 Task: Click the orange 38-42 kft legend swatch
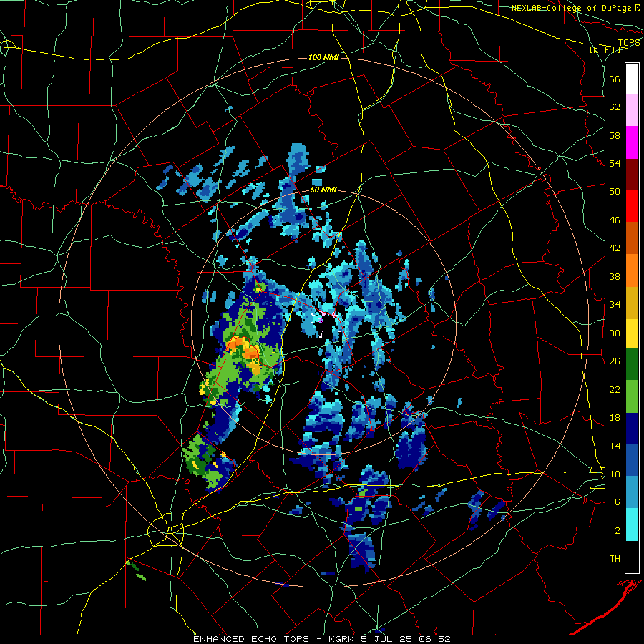pyautogui.click(x=632, y=270)
